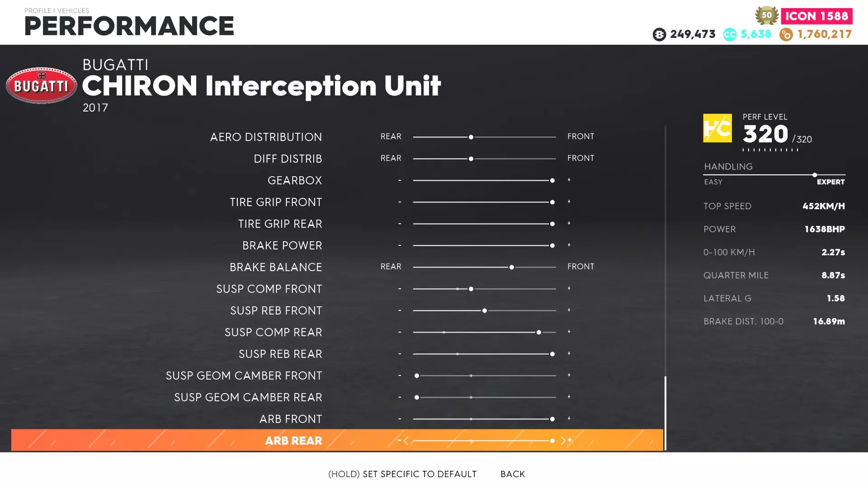Image resolution: width=868 pixels, height=488 pixels.
Task: Click the blue Crew Credits icon
Action: (729, 34)
